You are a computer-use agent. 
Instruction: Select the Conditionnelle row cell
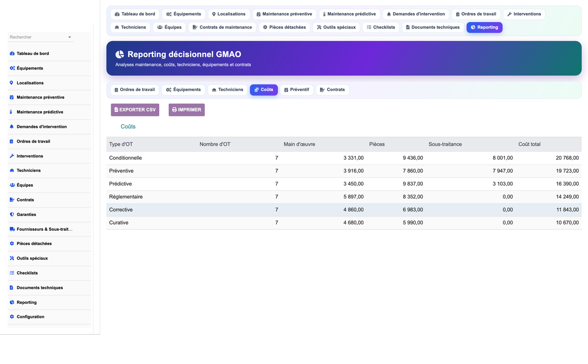pos(125,158)
